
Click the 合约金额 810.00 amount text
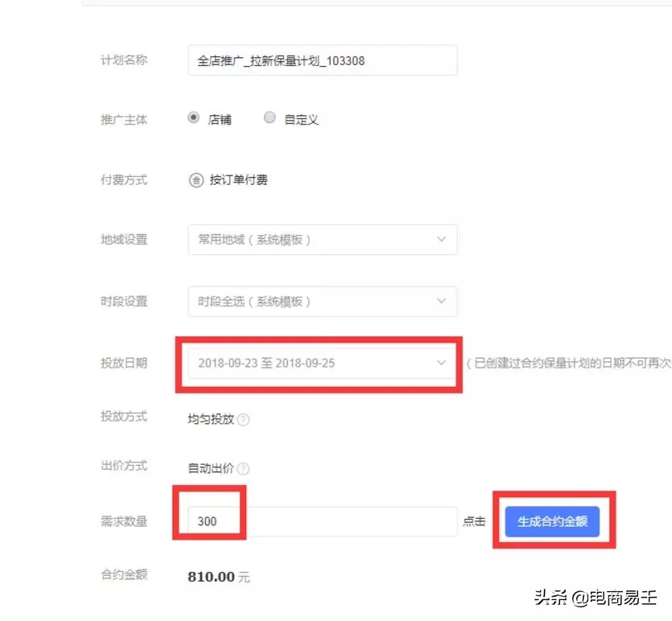tap(217, 576)
